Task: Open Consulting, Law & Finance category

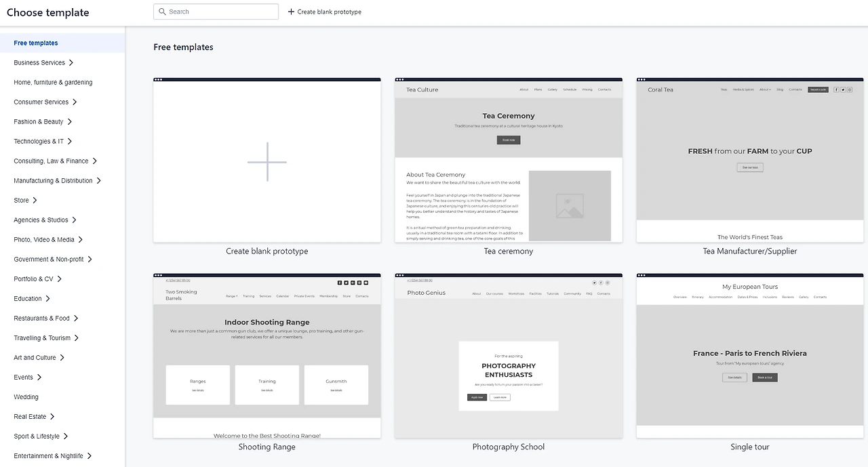Action: [x=51, y=161]
